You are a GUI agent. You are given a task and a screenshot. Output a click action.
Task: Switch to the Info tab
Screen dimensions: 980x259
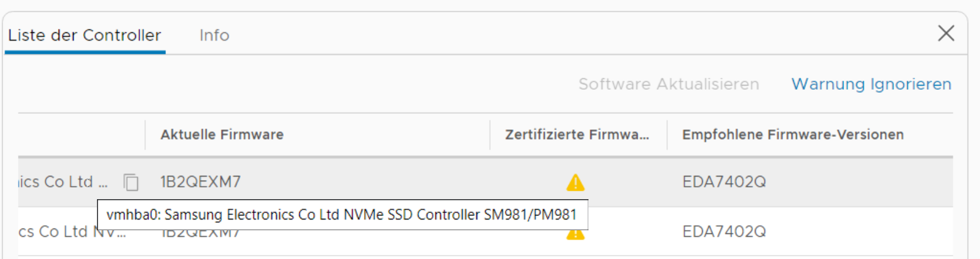point(214,35)
